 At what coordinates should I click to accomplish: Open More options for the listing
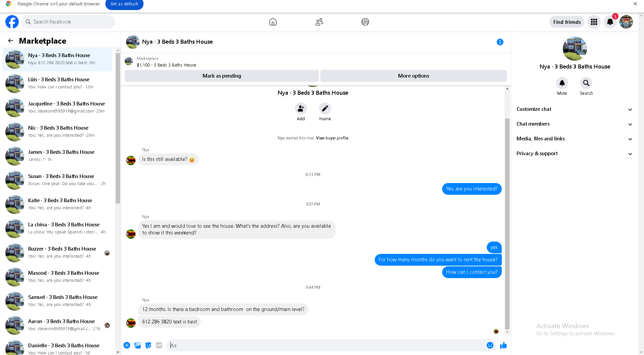[x=414, y=76]
